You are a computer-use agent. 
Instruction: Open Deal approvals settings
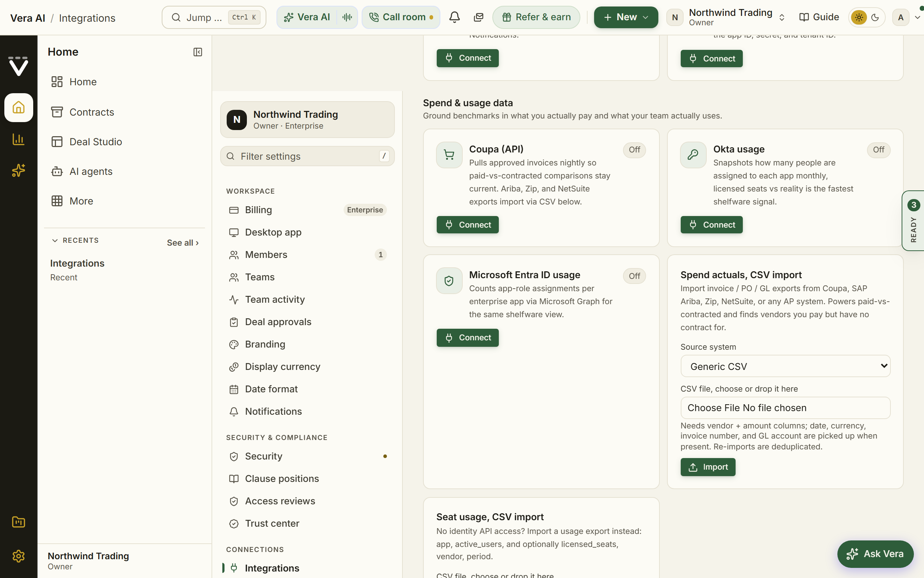click(x=308, y=322)
